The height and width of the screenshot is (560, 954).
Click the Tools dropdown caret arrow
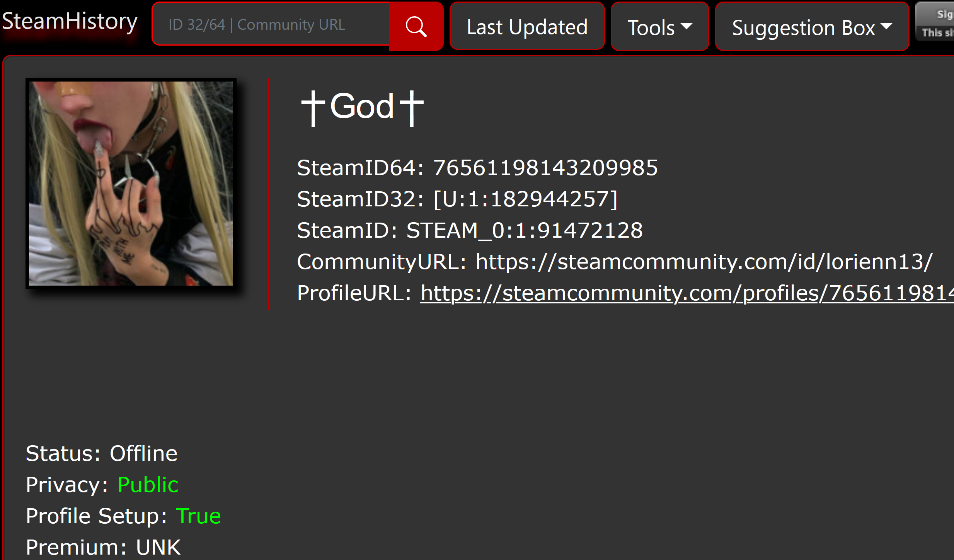coord(687,26)
